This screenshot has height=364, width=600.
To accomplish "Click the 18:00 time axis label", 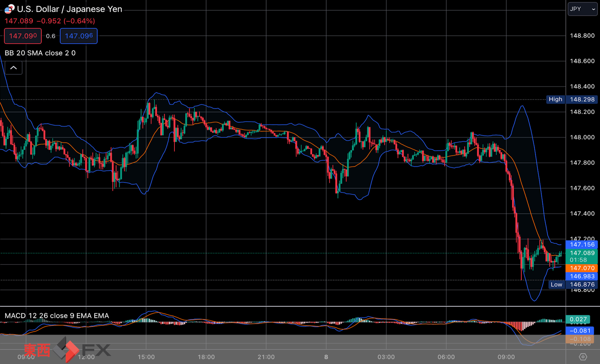I will click(206, 357).
